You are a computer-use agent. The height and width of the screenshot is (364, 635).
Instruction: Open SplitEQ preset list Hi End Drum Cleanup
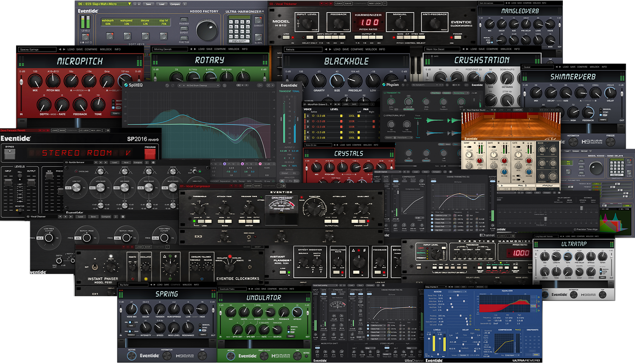203,85
